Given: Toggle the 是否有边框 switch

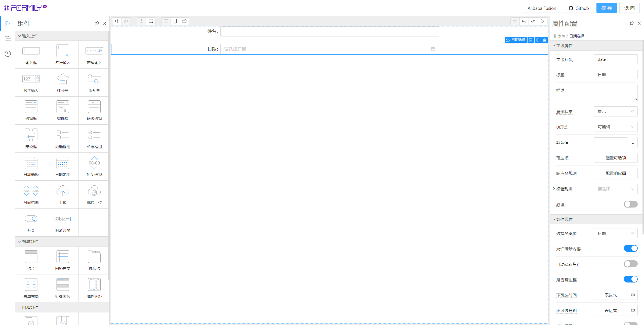Looking at the screenshot, I should [631, 279].
